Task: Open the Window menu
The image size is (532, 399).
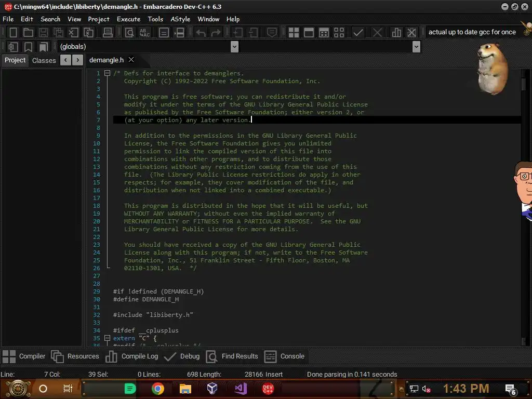Action: tap(208, 19)
